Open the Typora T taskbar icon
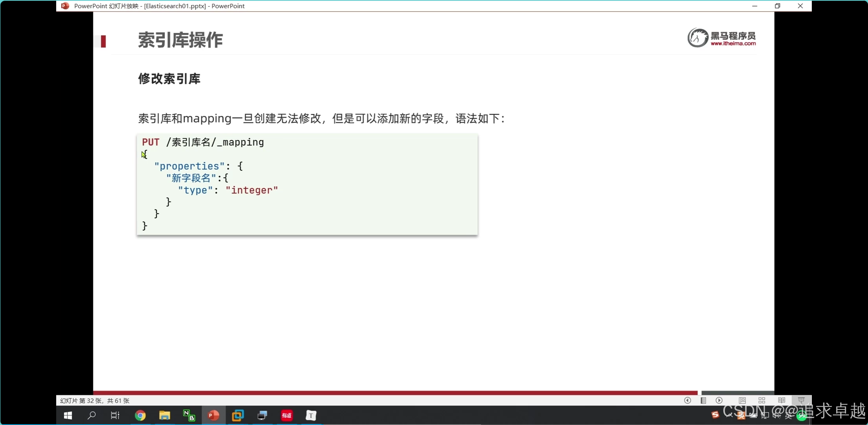The width and height of the screenshot is (868, 425). click(x=311, y=415)
